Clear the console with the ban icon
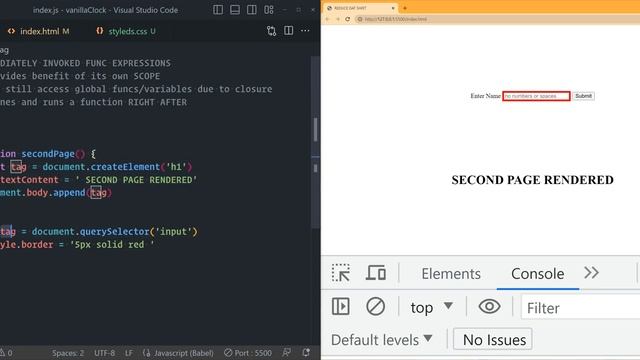640x360 pixels. click(x=376, y=307)
